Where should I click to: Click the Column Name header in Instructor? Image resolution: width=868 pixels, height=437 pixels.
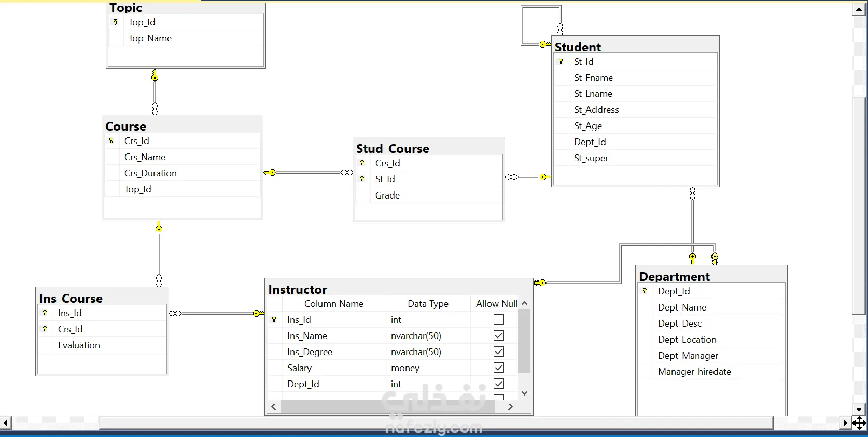coord(333,303)
